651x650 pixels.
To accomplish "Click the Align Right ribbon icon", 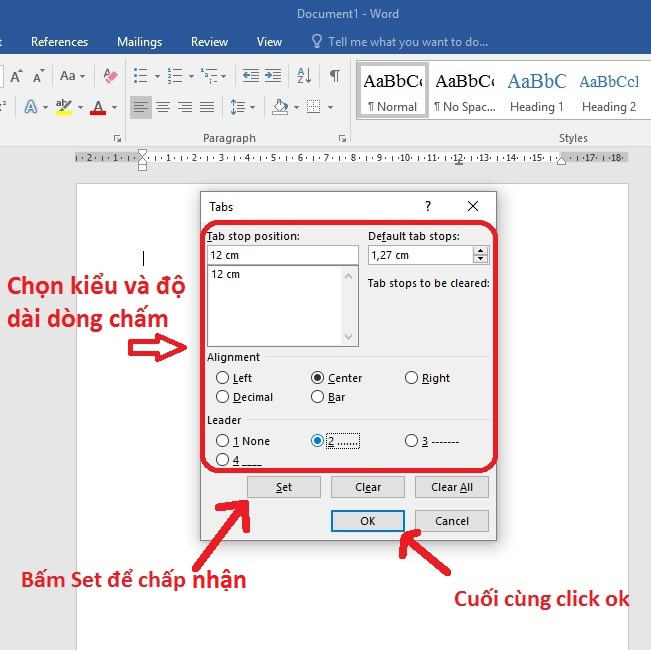I will click(x=185, y=108).
